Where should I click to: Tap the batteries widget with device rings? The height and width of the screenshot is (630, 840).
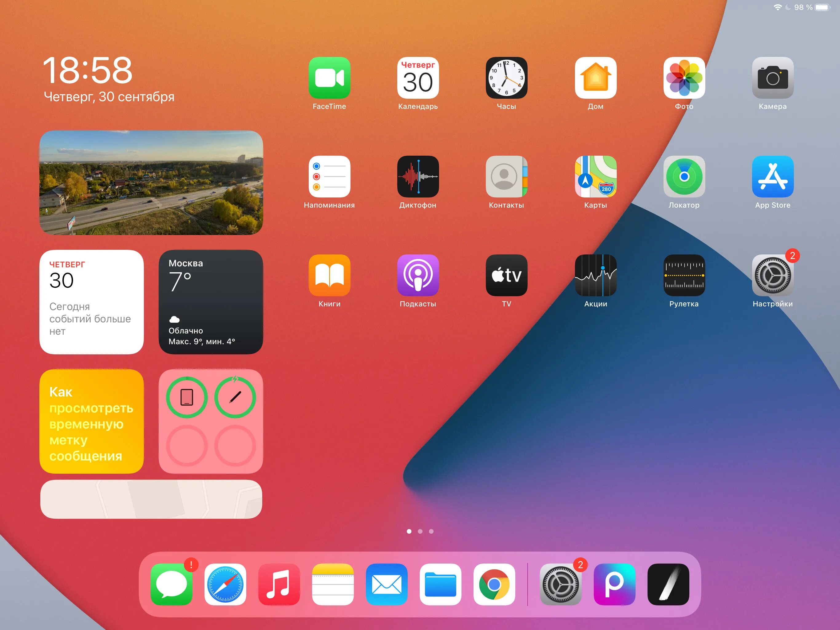pos(211,421)
